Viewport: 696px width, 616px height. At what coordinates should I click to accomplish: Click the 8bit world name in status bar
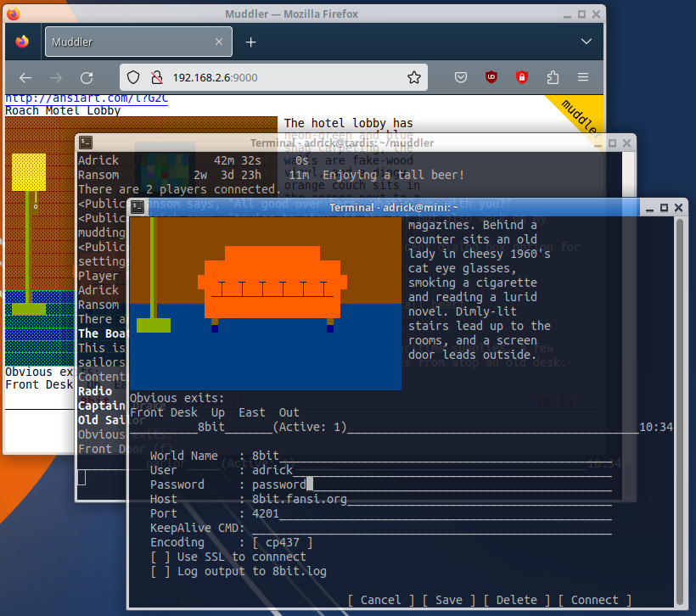point(211,427)
